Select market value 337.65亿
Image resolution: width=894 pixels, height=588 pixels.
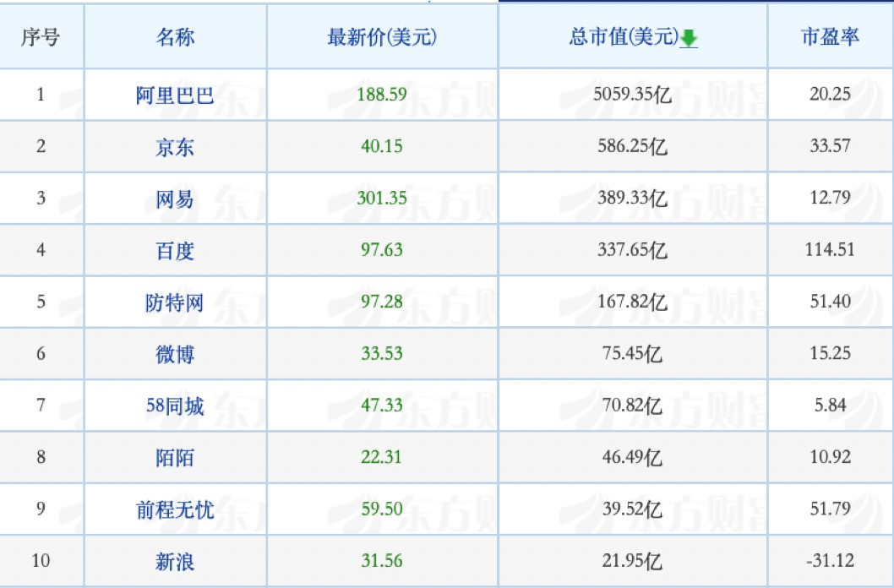(632, 250)
